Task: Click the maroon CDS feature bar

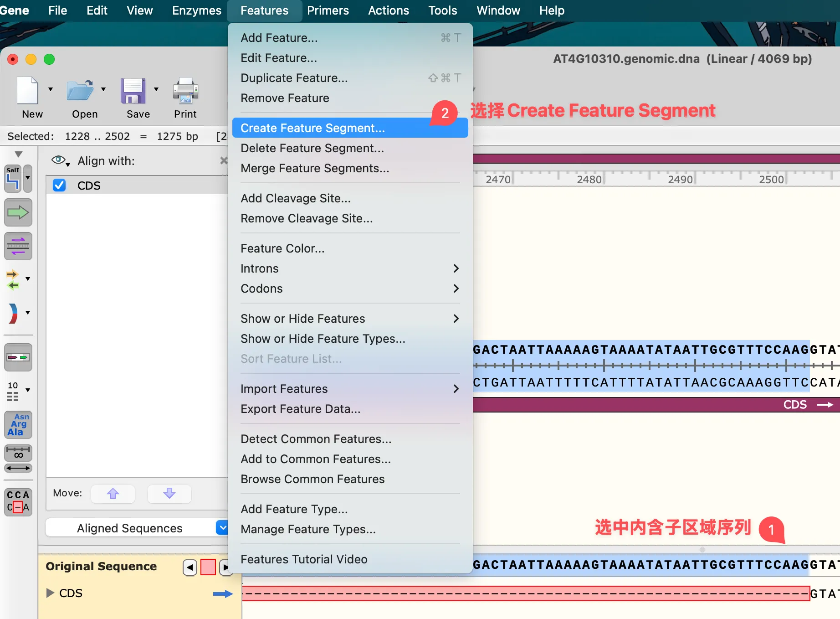Action: (x=638, y=405)
